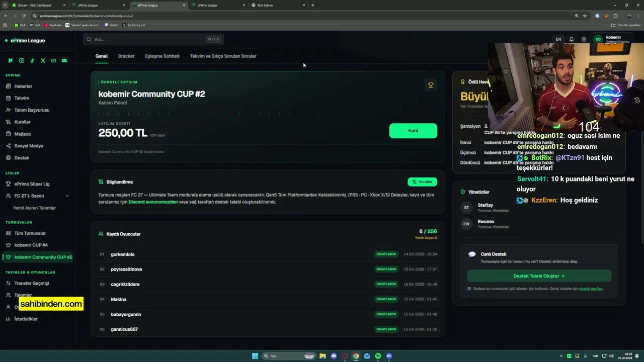Screen dimensions: 644x362
Task: Follow the Discord sunucumuzdan link
Action: [x=153, y=202]
